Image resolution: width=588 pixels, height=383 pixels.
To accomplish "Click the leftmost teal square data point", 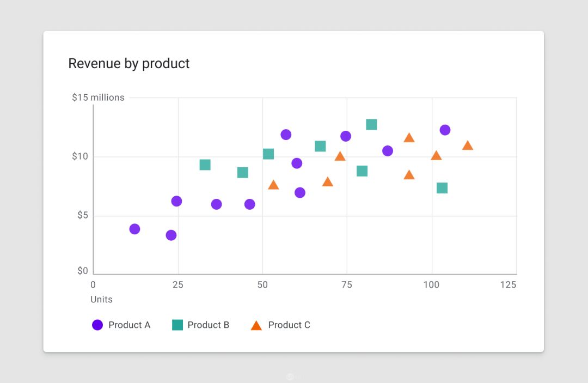I will [205, 165].
